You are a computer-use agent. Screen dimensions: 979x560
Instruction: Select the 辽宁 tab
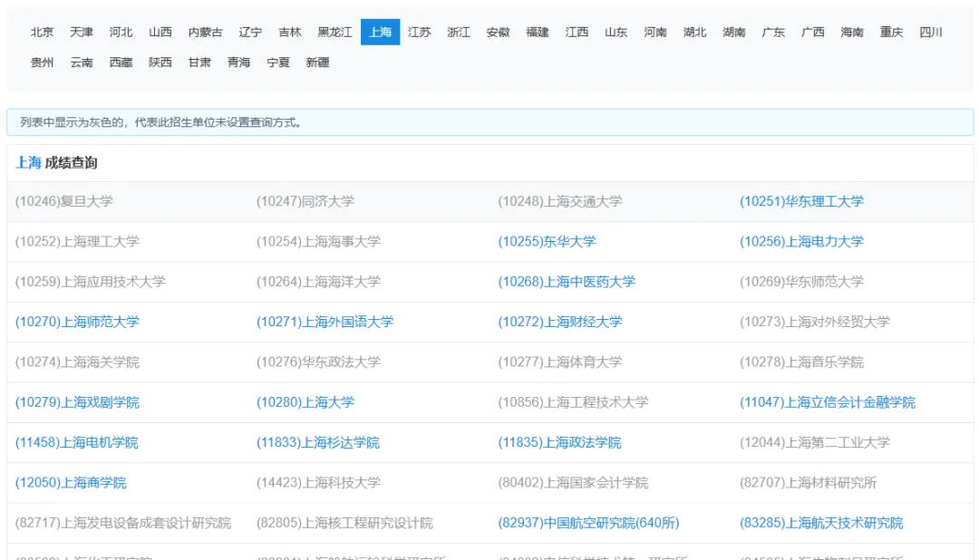[250, 32]
